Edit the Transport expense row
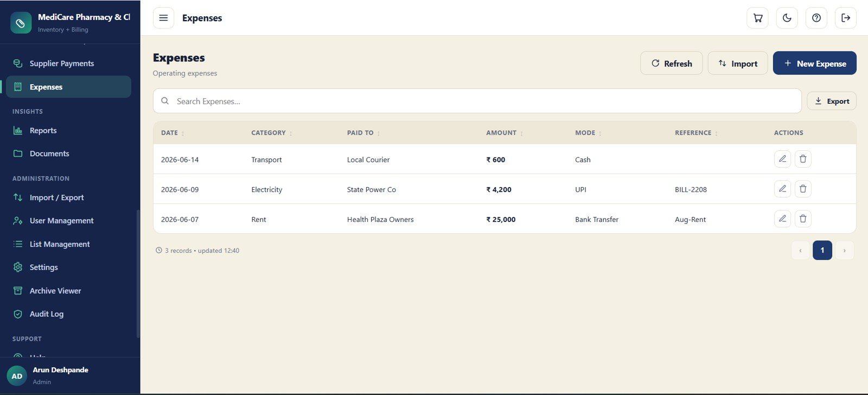Screen dimensions: 868x395 782,159
